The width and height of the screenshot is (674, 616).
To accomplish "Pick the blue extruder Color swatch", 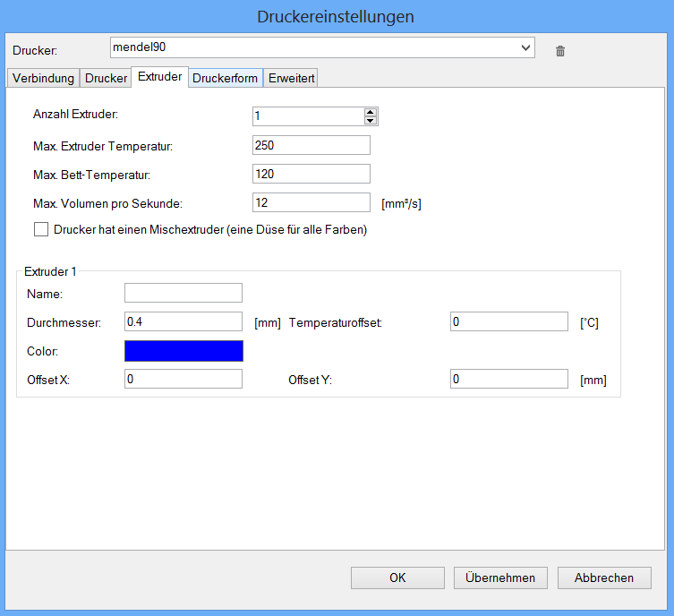I will click(x=183, y=351).
